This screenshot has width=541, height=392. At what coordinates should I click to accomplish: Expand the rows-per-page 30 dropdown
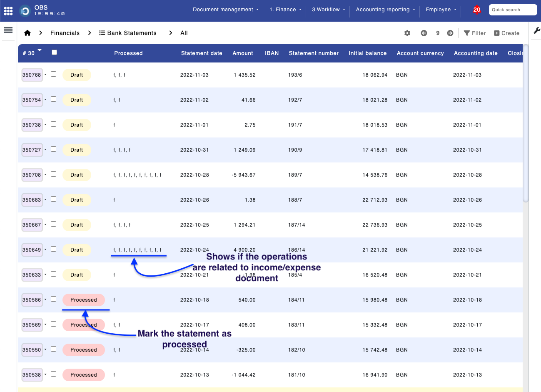click(x=40, y=50)
